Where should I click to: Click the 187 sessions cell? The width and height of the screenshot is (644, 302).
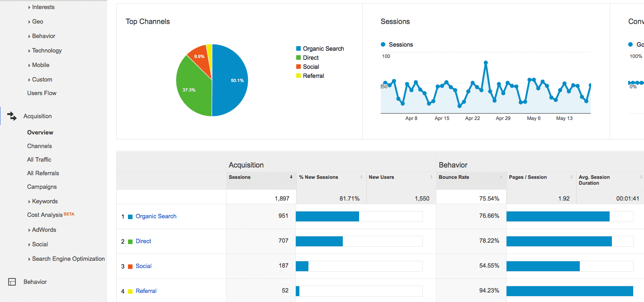click(283, 266)
